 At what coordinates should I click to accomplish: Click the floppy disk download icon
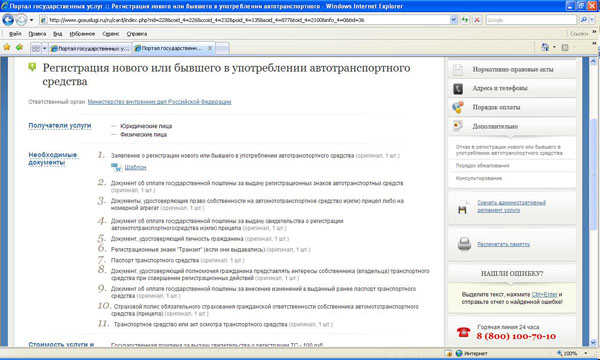(463, 209)
